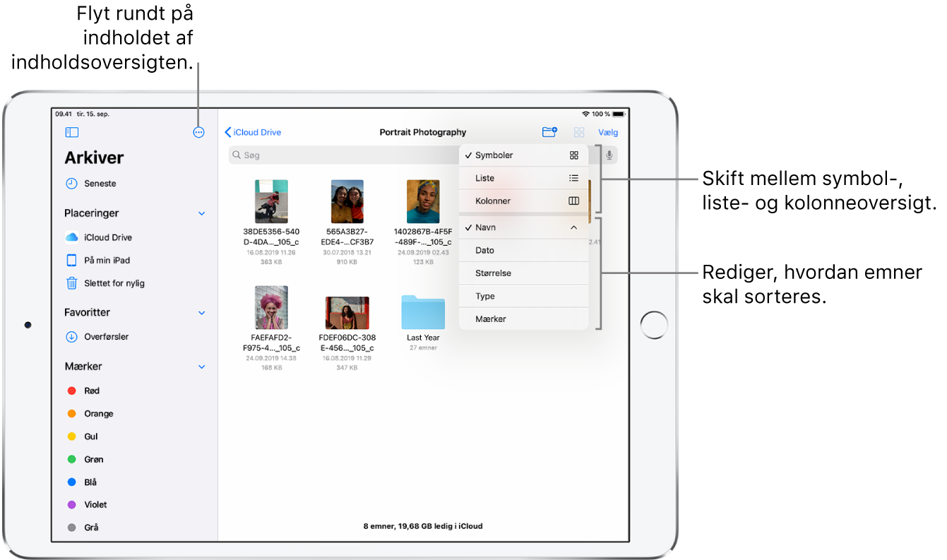Open photo thumbnail 565A3B27-EDE4

click(347, 201)
